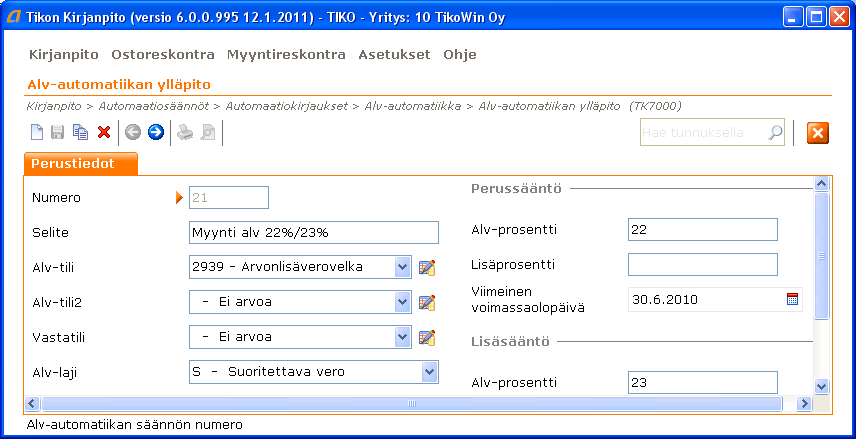Expand the Vastatili dropdown
The height and width of the screenshot is (439, 856).
pyautogui.click(x=402, y=337)
